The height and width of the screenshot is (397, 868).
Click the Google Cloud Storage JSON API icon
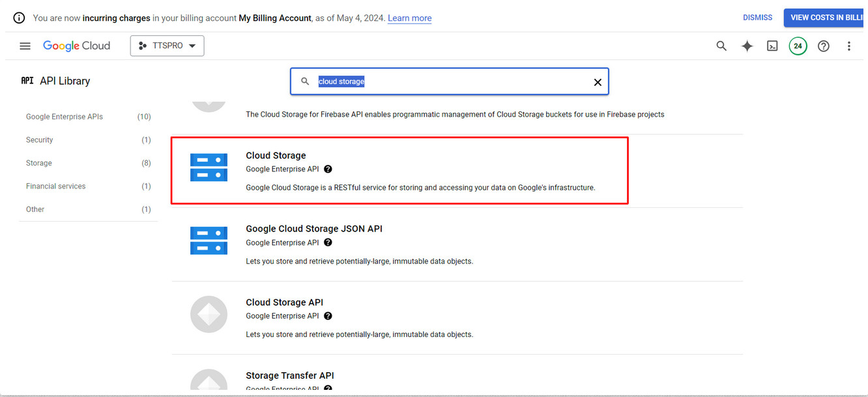click(x=209, y=241)
